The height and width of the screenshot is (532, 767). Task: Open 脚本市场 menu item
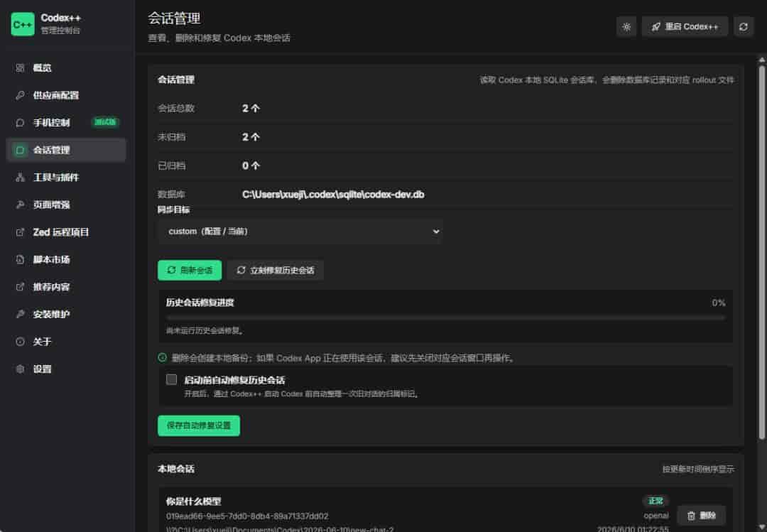[66, 259]
